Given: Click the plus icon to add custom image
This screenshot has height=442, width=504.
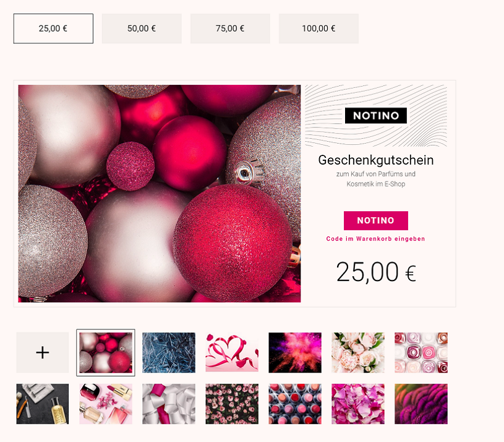Looking at the screenshot, I should point(43,353).
